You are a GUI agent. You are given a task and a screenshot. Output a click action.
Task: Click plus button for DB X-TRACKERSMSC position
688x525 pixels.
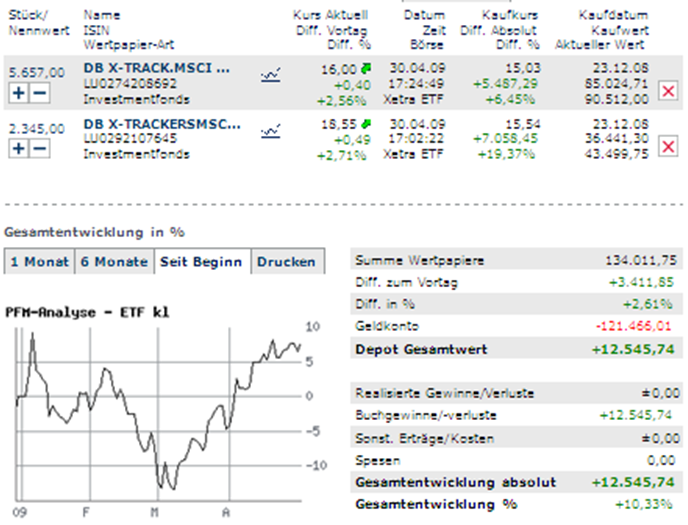pos(19,148)
